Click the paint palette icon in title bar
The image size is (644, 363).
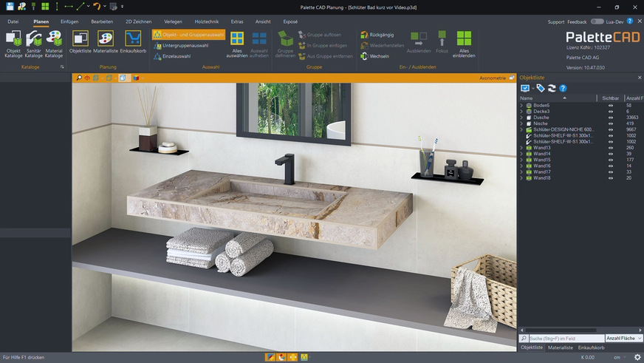pyautogui.click(x=21, y=6)
